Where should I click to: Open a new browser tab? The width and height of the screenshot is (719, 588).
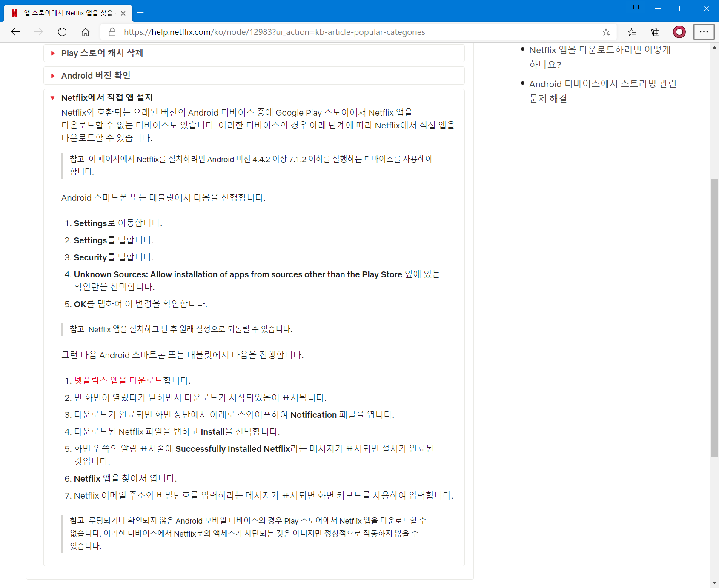click(140, 13)
